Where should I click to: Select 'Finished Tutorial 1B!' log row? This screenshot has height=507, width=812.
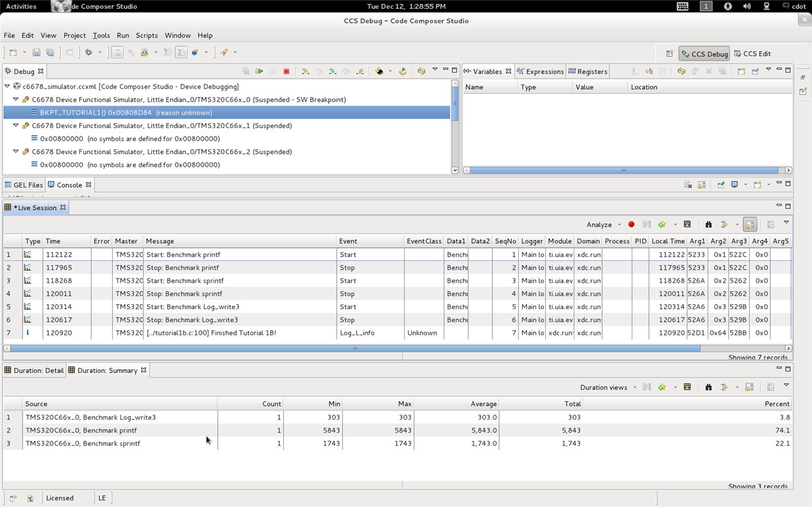397,333
